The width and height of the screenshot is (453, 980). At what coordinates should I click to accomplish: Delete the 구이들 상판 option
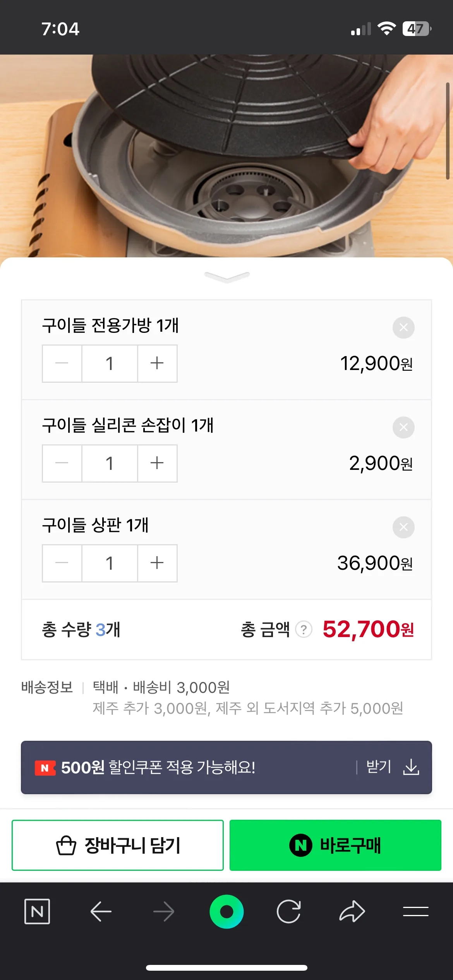(x=403, y=527)
